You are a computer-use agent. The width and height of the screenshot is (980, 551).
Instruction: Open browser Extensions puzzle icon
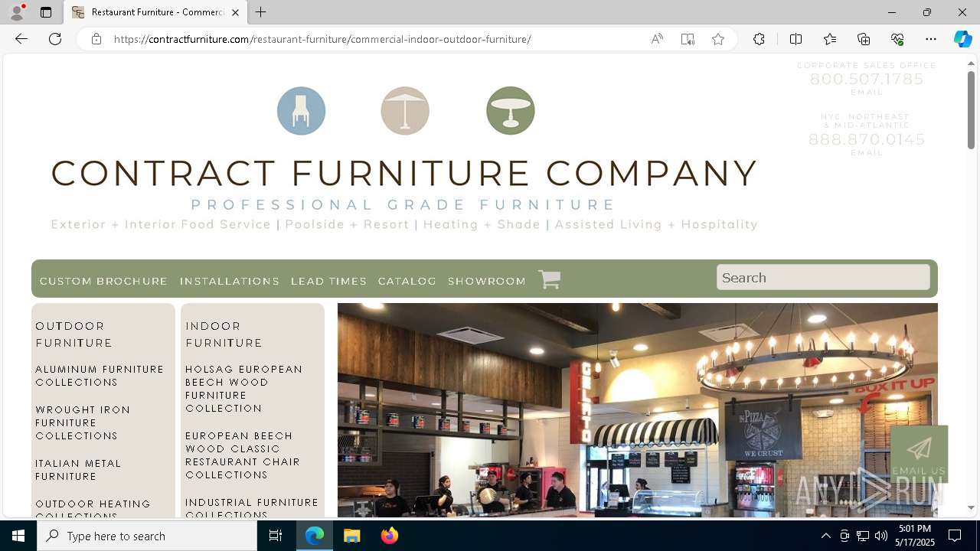[x=759, y=39]
